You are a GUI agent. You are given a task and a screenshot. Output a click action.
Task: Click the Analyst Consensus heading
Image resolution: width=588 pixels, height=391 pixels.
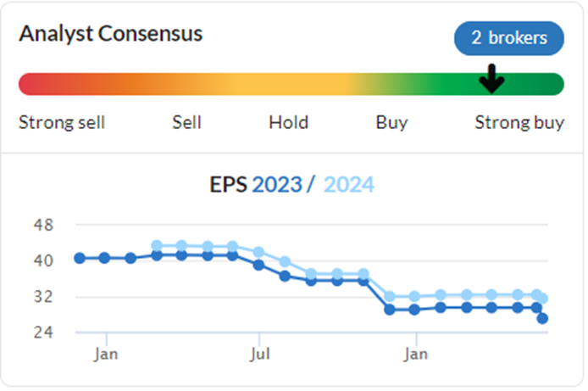point(111,34)
